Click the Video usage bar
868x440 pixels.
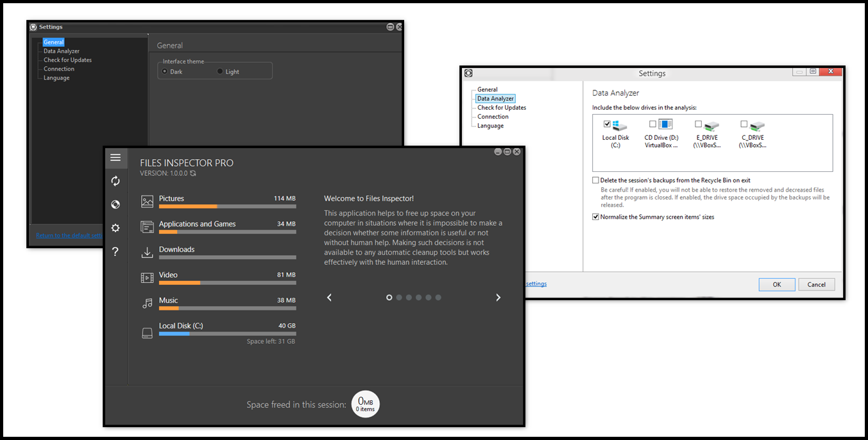pyautogui.click(x=228, y=283)
